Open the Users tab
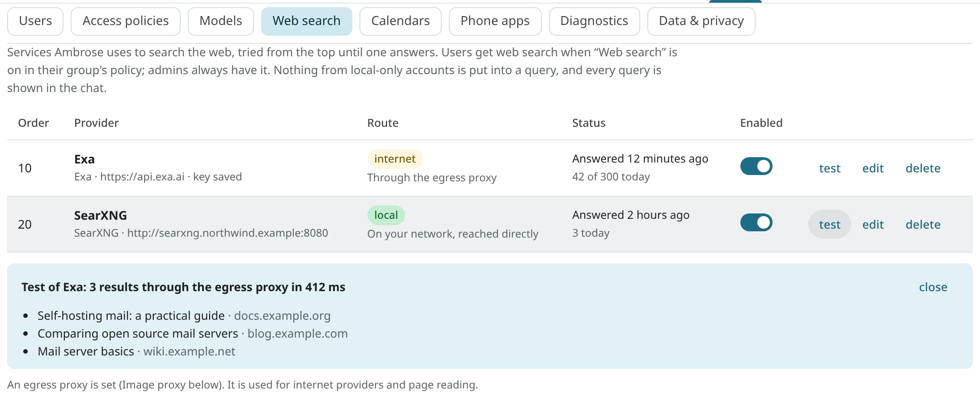The width and height of the screenshot is (980, 401). tap(35, 21)
